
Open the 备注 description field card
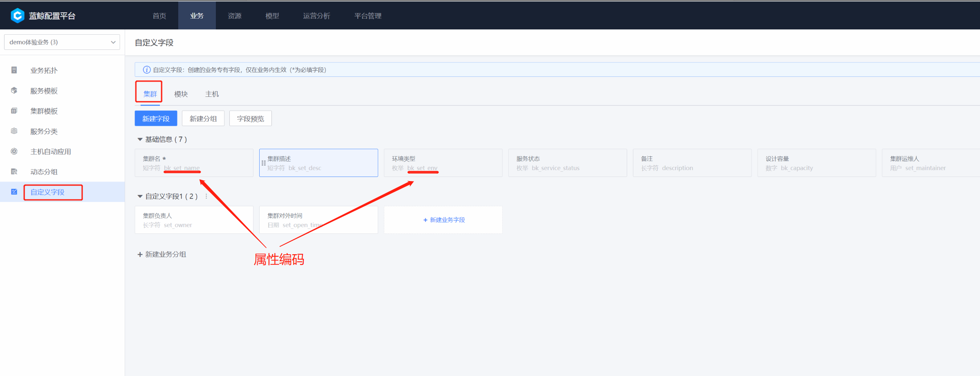(x=692, y=163)
